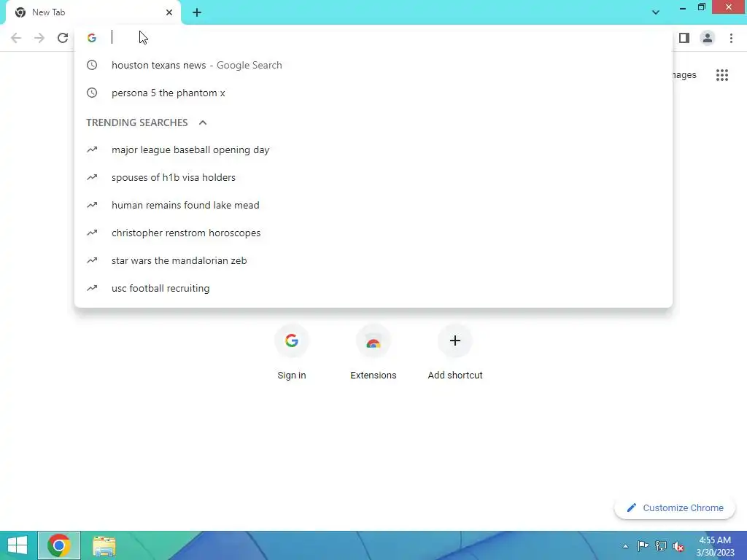Show hidden system tray icons
This screenshot has width=747, height=560.
(x=625, y=546)
